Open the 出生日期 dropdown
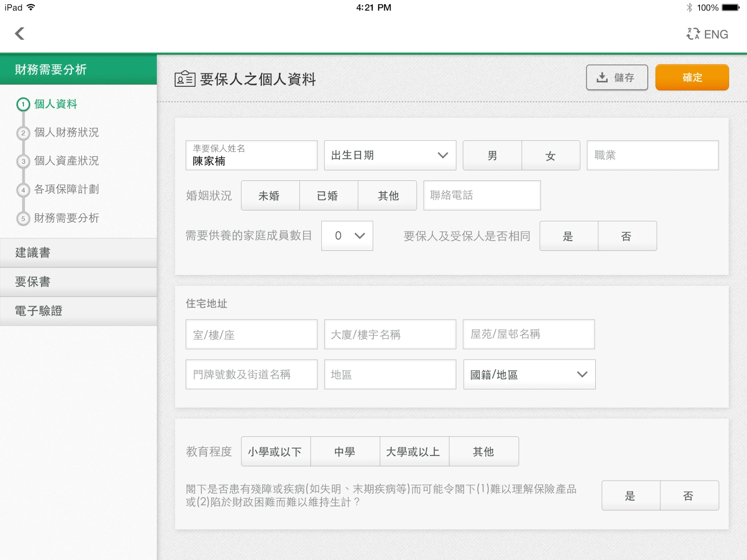 coord(390,155)
